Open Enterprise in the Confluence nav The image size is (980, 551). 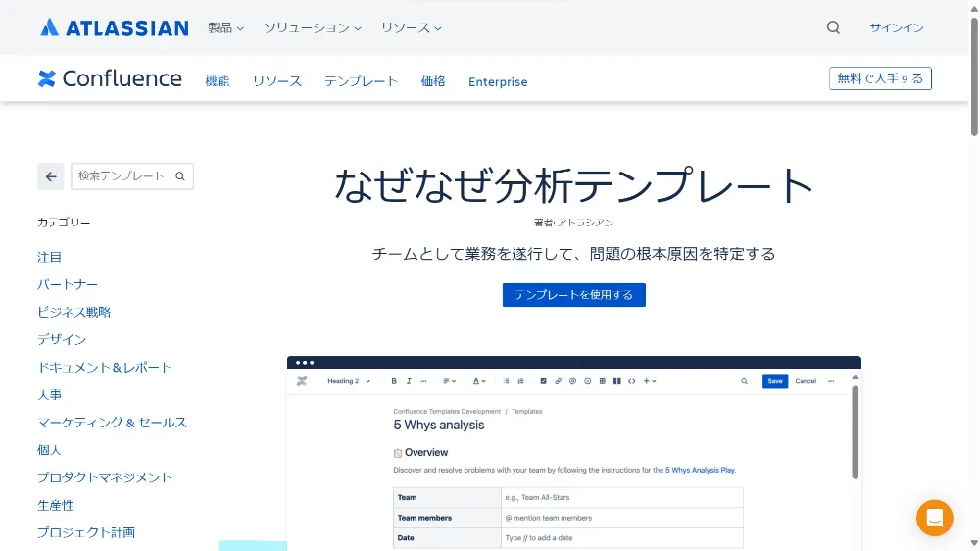[498, 82]
